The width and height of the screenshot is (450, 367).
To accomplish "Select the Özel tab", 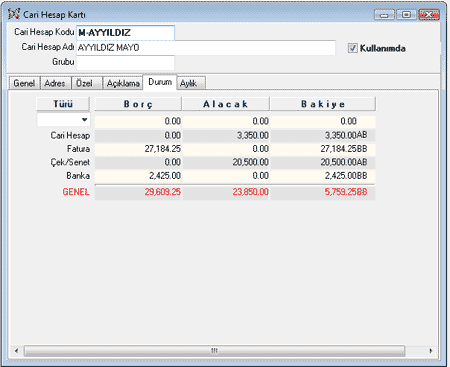I will tap(85, 83).
